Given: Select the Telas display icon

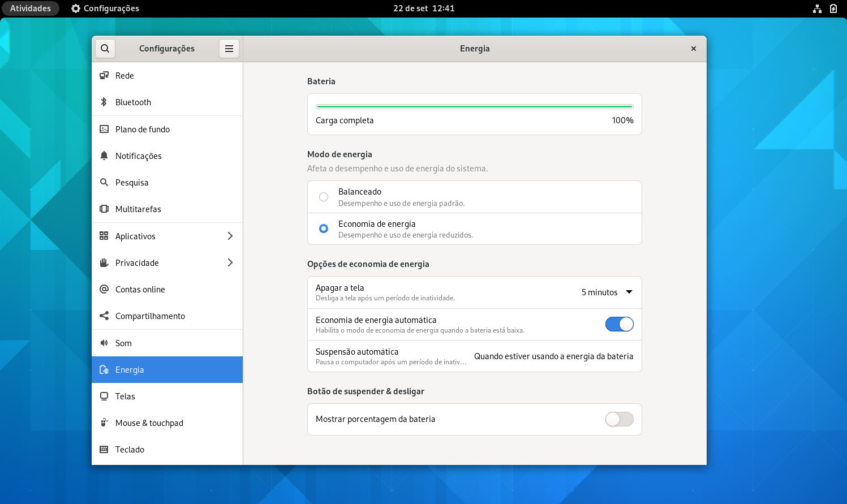Looking at the screenshot, I should (104, 396).
